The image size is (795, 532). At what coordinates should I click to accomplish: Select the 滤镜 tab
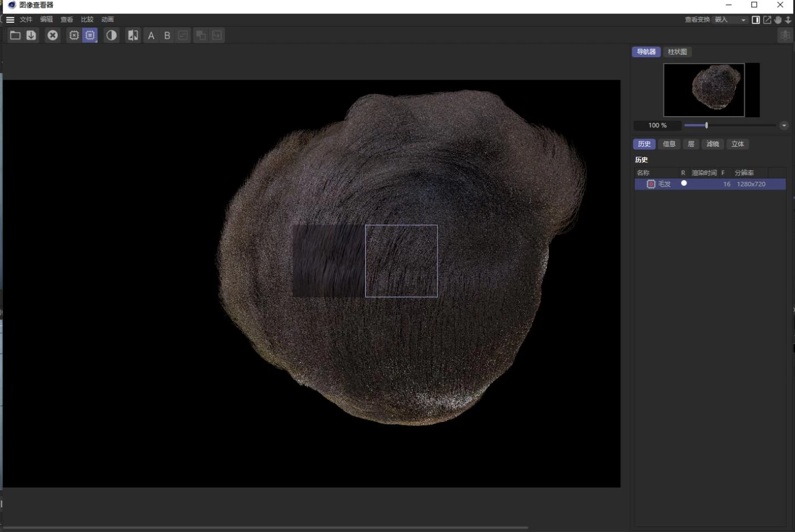coord(713,144)
